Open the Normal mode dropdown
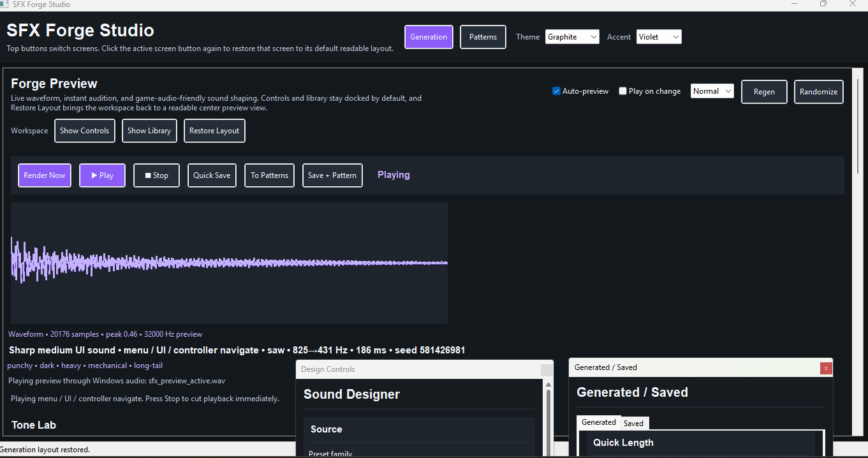The height and width of the screenshot is (458, 868). (x=712, y=91)
